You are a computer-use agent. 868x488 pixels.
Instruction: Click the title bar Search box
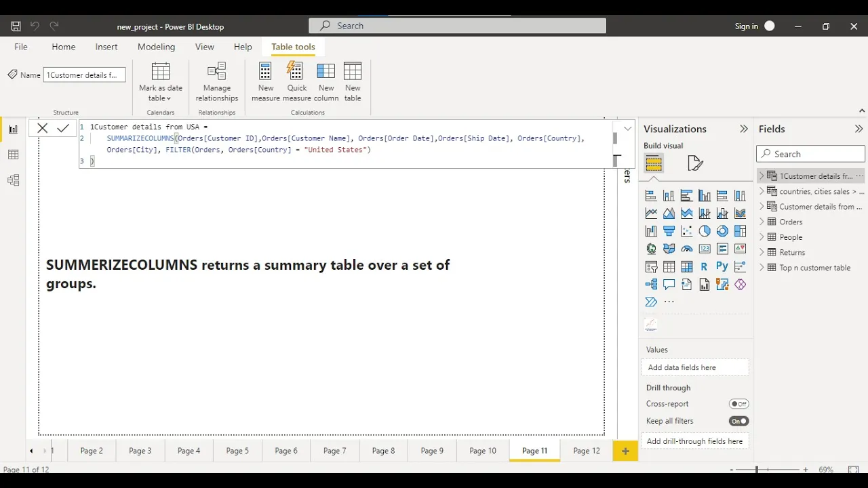pos(458,26)
